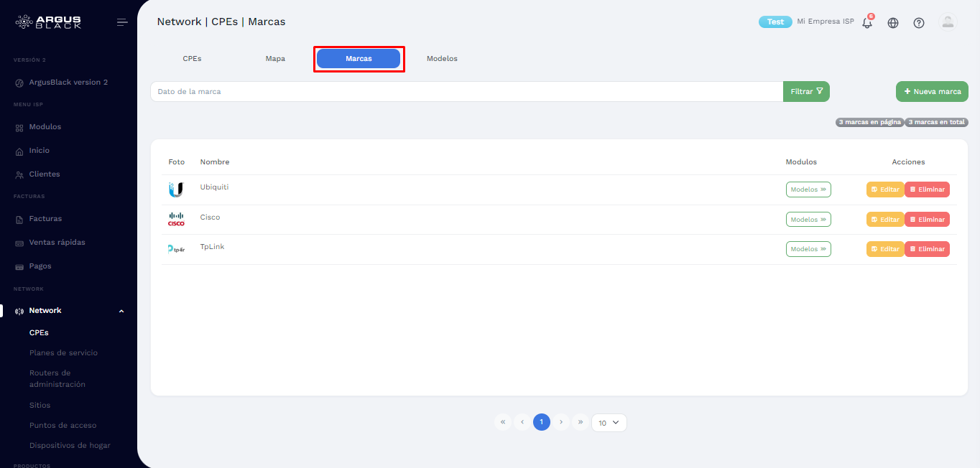The width and height of the screenshot is (980, 468).
Task: Collapse the Network sidebar menu chevron
Action: pos(121,310)
